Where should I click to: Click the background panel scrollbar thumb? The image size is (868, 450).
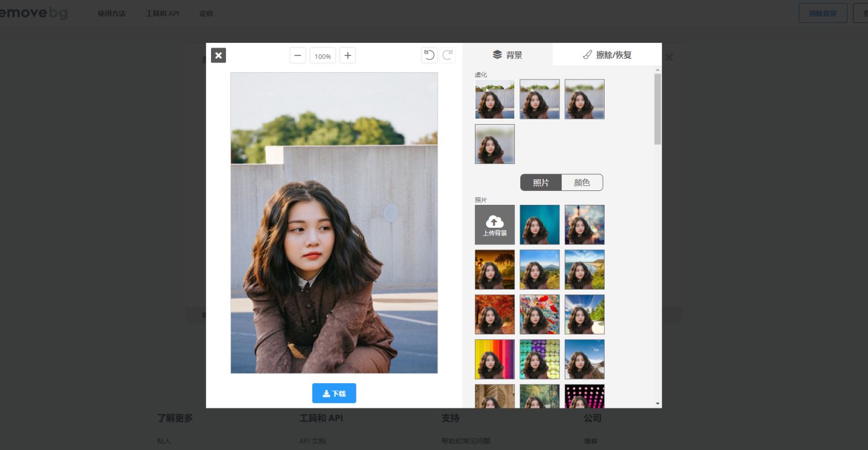[x=658, y=108]
